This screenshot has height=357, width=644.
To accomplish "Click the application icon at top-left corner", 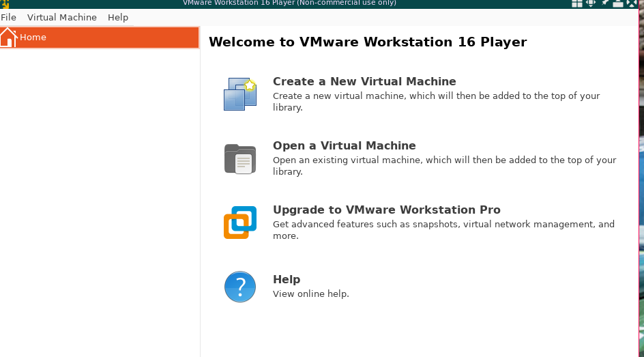I will [5, 4].
